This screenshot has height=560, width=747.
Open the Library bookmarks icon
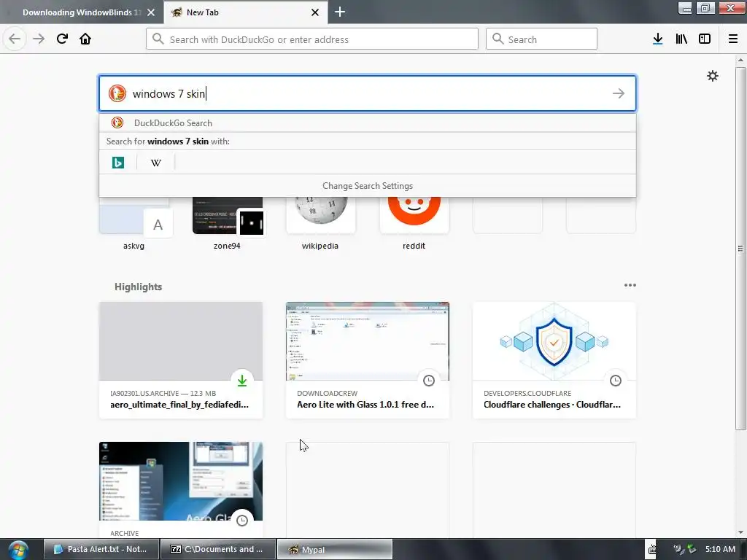point(681,39)
